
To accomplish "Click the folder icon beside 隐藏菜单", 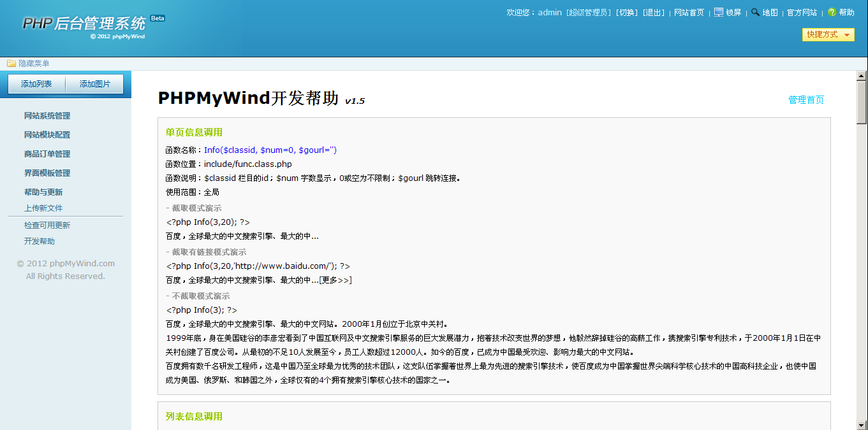I will (x=11, y=64).
